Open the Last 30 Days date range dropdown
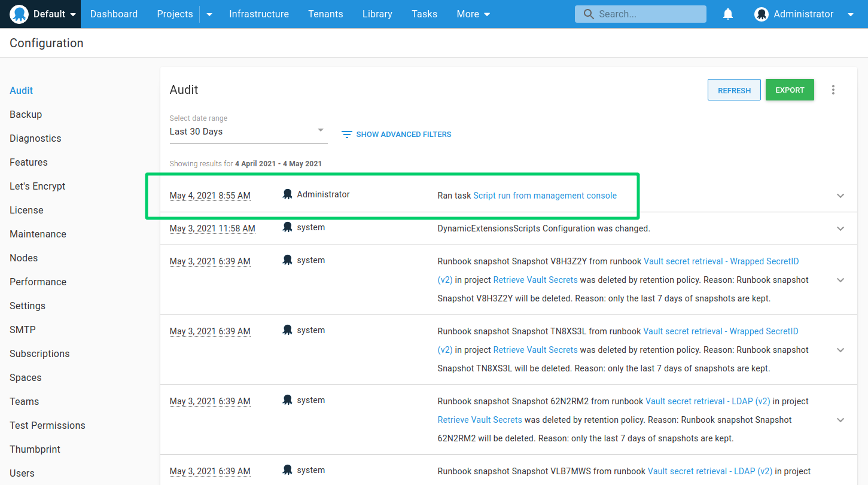The image size is (868, 485). click(x=248, y=131)
